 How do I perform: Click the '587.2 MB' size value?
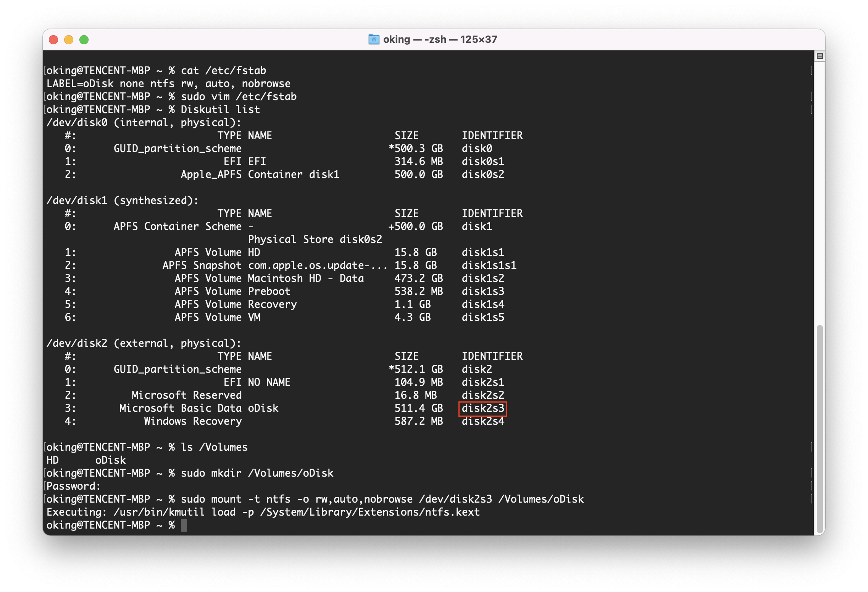(419, 421)
